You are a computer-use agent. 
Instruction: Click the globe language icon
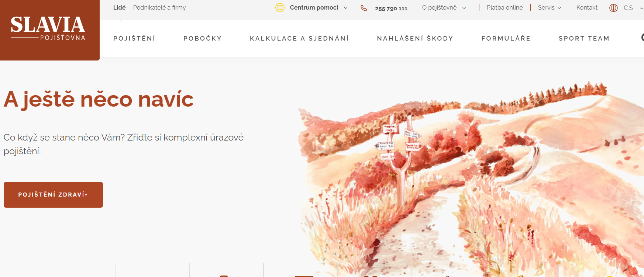point(613,8)
